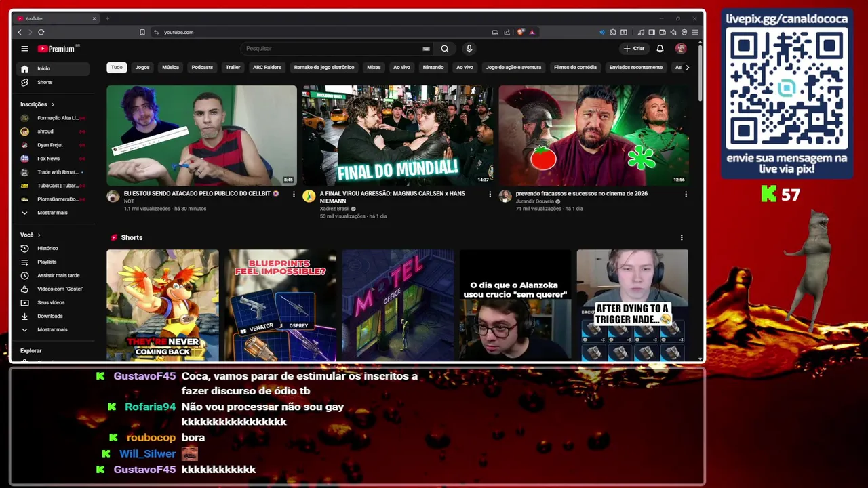Open options for the Magnus Carlsen video
868x488 pixels.
(490, 194)
